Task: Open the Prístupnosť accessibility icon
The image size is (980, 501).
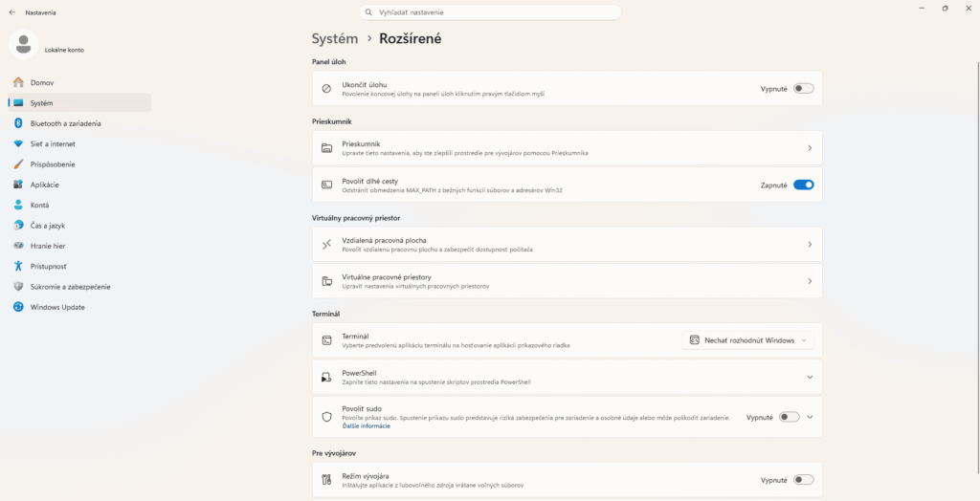Action: point(18,266)
